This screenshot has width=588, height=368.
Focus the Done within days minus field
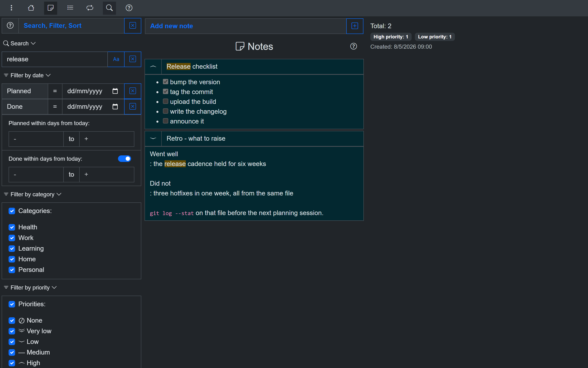coord(36,175)
